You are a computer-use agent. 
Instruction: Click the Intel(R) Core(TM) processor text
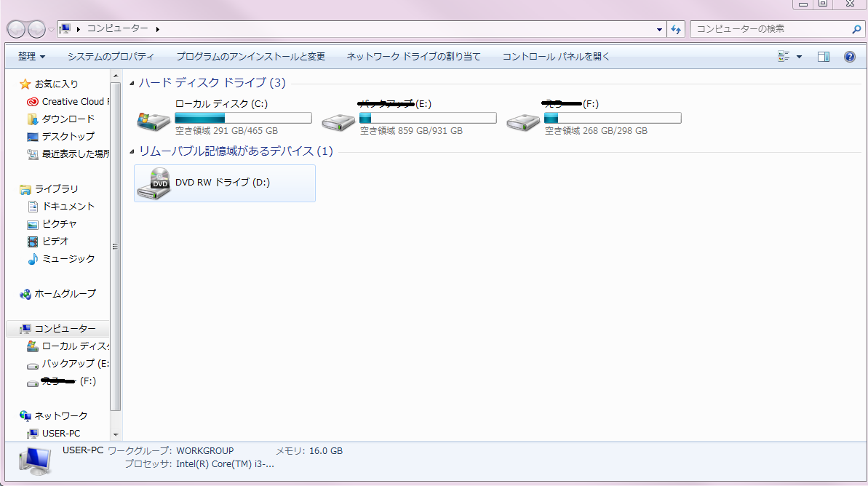225,464
